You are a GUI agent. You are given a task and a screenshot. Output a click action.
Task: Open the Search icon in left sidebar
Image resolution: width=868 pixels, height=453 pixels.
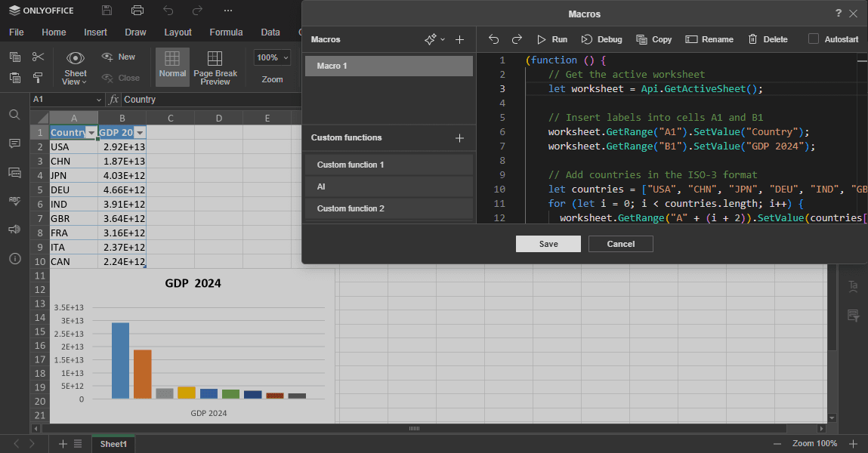[x=15, y=115]
